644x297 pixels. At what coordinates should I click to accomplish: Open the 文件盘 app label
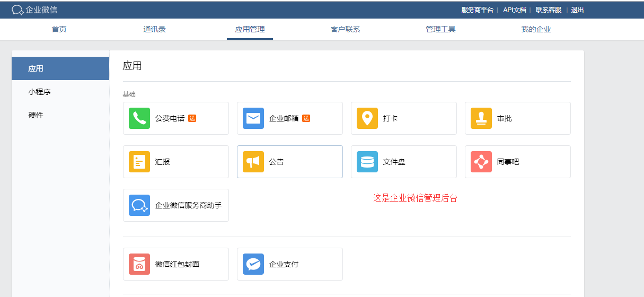[x=394, y=162]
